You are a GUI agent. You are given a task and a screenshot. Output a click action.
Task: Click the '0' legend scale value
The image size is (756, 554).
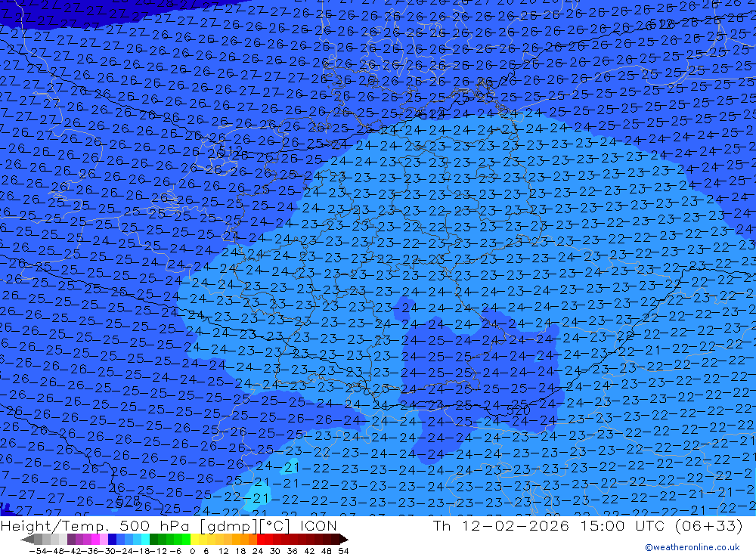pyautogui.click(x=192, y=551)
